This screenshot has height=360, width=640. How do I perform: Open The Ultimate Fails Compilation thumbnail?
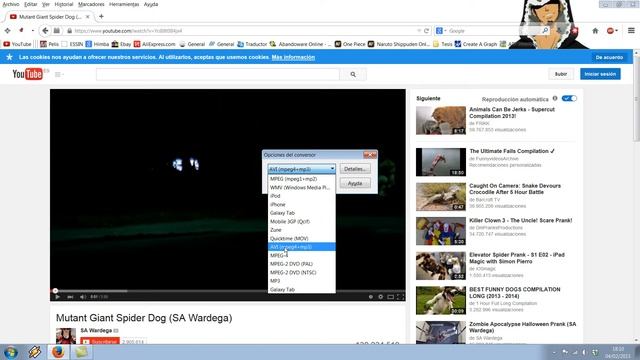pos(441,162)
